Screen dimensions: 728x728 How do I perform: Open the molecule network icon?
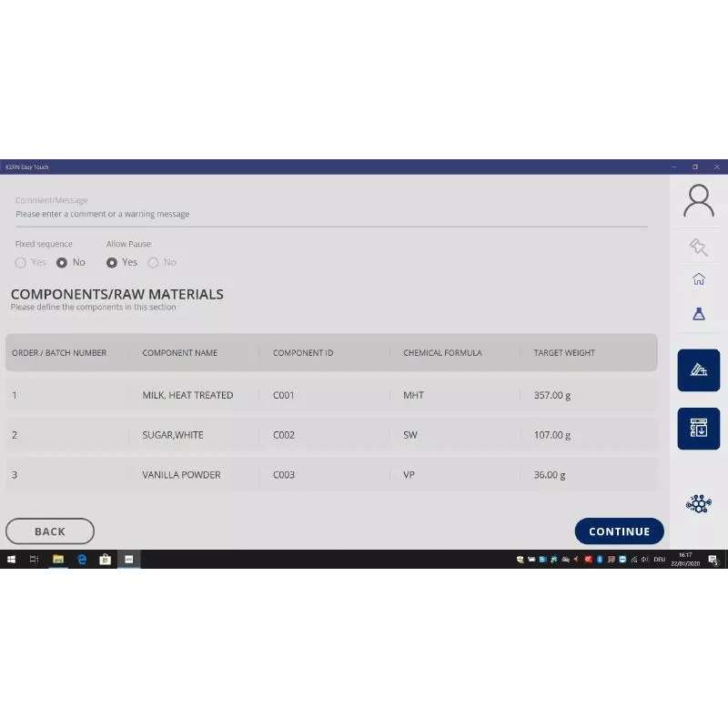pyautogui.click(x=698, y=503)
